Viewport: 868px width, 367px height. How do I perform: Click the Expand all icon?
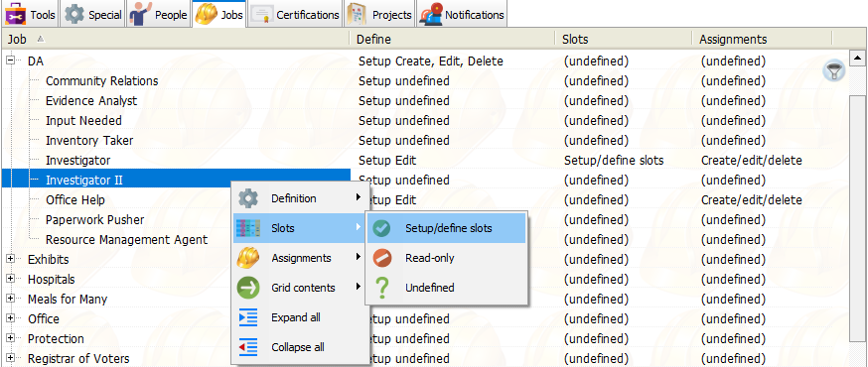248,317
